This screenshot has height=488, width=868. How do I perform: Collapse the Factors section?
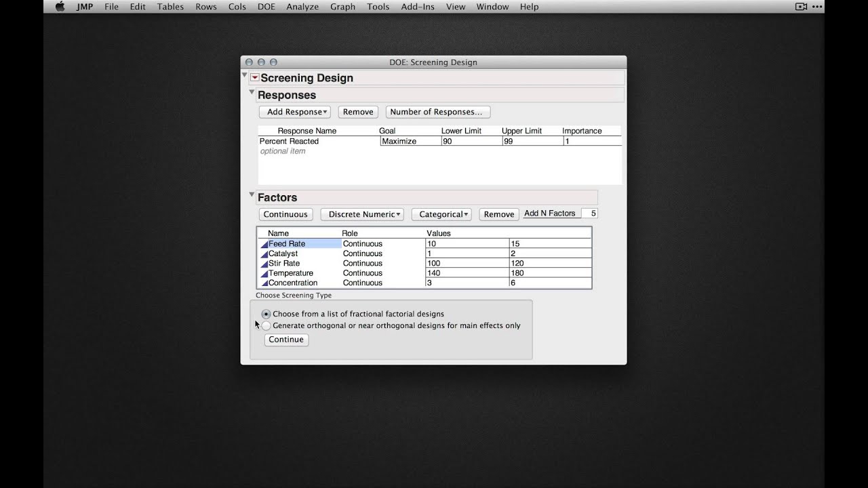pyautogui.click(x=252, y=195)
